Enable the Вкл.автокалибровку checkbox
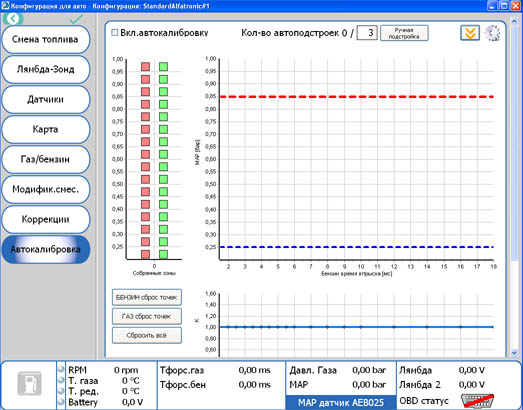523x410 pixels. click(115, 32)
